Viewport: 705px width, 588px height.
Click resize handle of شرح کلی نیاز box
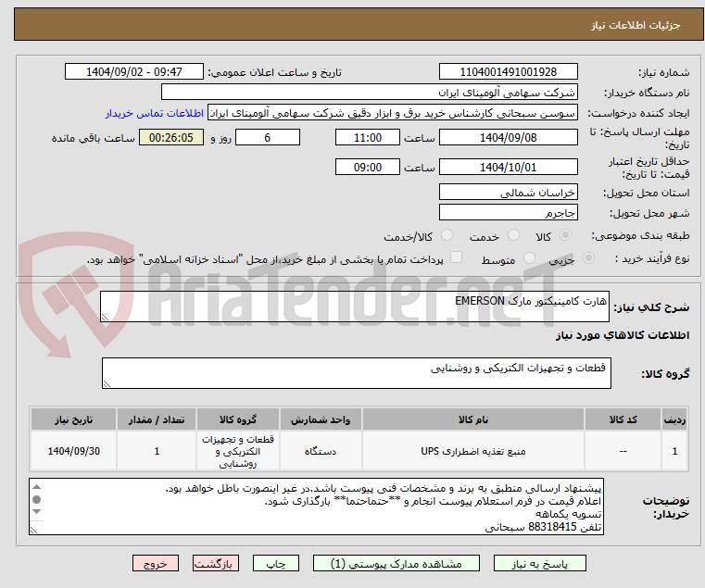pyautogui.click(x=105, y=318)
